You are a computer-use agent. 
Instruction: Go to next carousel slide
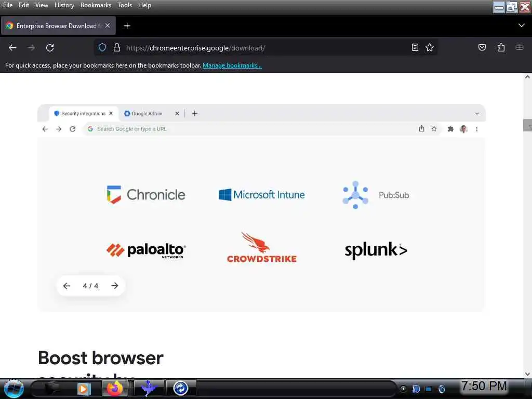tap(115, 286)
